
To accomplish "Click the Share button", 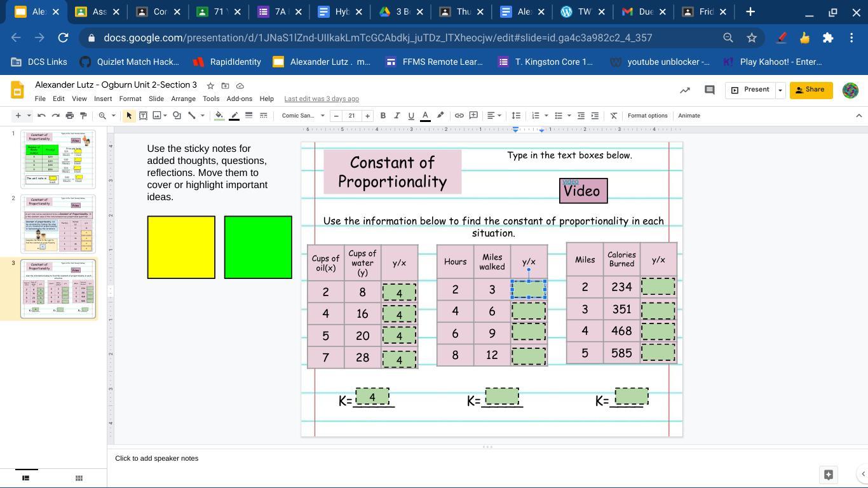I will pyautogui.click(x=811, y=90).
